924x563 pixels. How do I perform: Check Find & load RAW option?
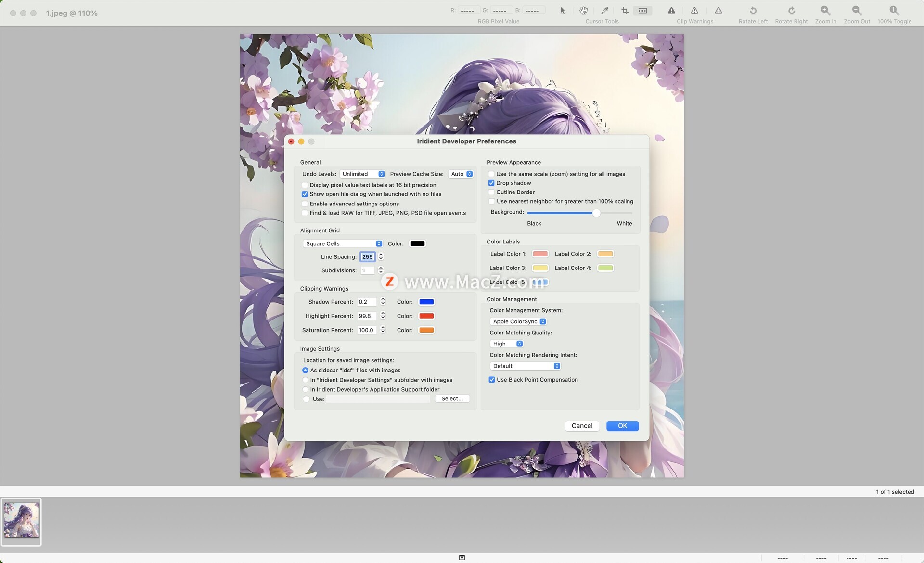point(305,213)
